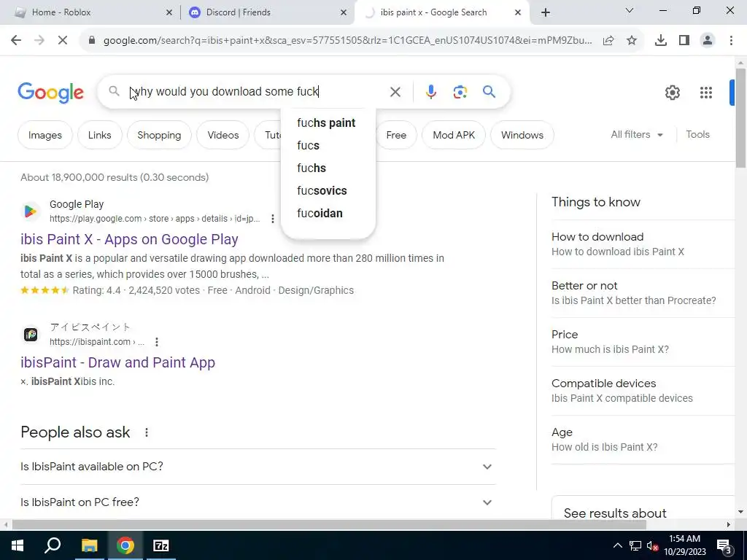Open File Explorer from taskbar

click(90, 545)
